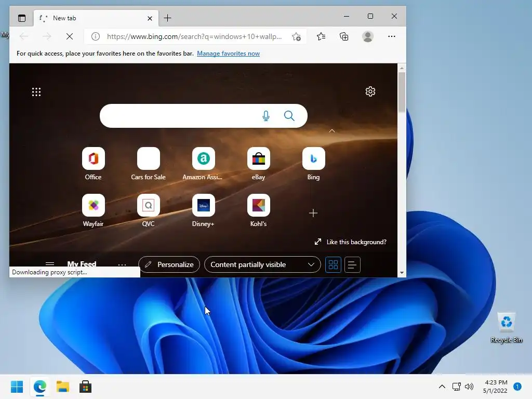The width and height of the screenshot is (532, 399).
Task: Show hidden system tray icons
Action: [442, 387]
